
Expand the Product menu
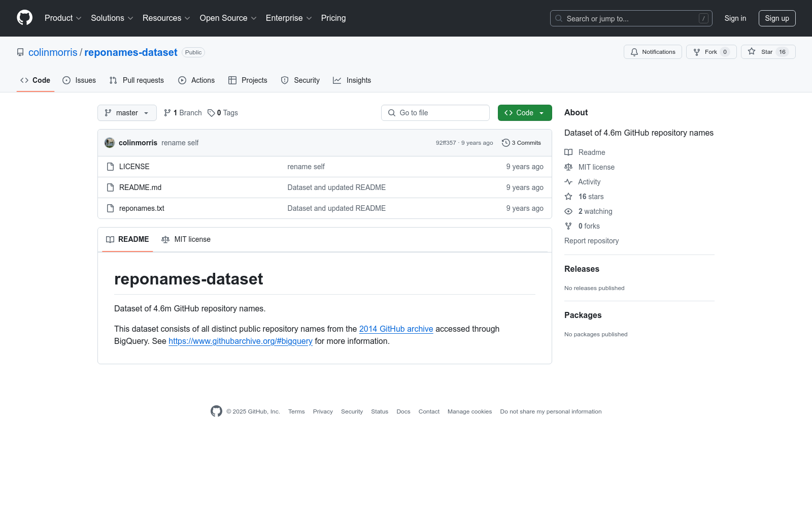click(x=63, y=18)
